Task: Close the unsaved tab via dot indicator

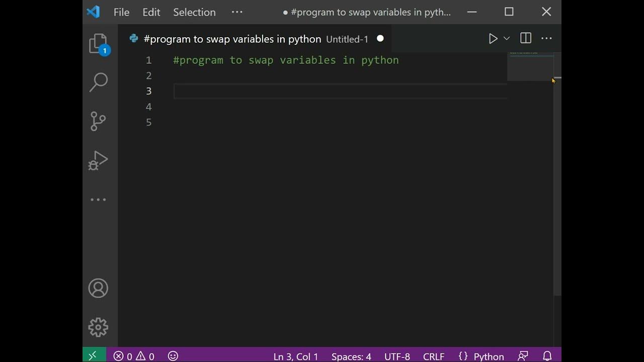Action: pos(380,38)
